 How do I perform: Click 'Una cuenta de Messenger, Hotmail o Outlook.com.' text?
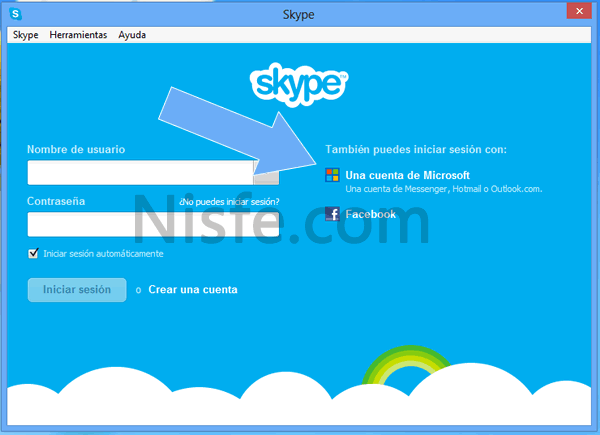[x=444, y=189]
